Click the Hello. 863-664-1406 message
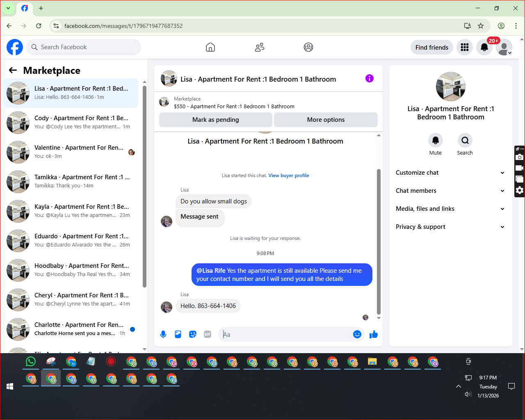Image resolution: width=525 pixels, height=420 pixels. coord(208,306)
